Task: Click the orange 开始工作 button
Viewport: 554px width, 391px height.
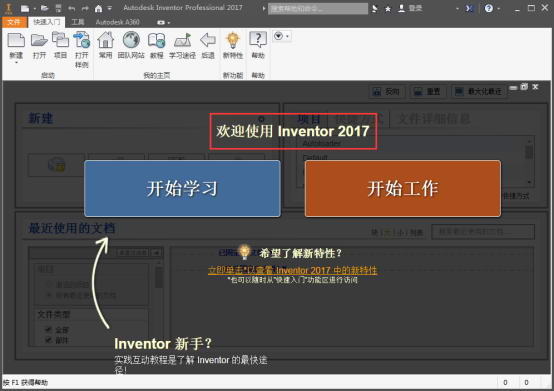Action: point(403,189)
